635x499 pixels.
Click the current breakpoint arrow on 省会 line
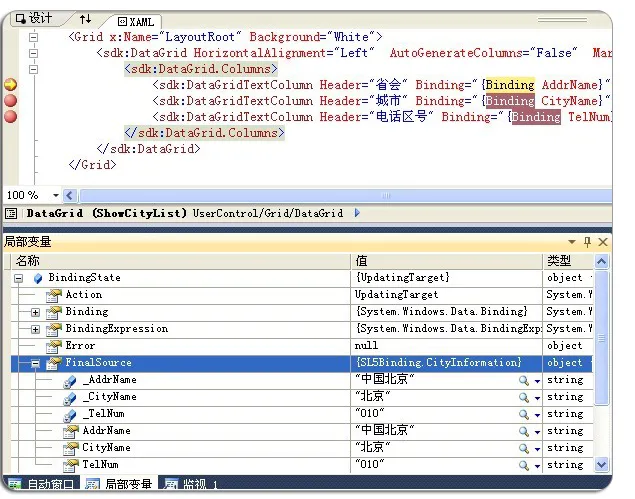[x=11, y=85]
